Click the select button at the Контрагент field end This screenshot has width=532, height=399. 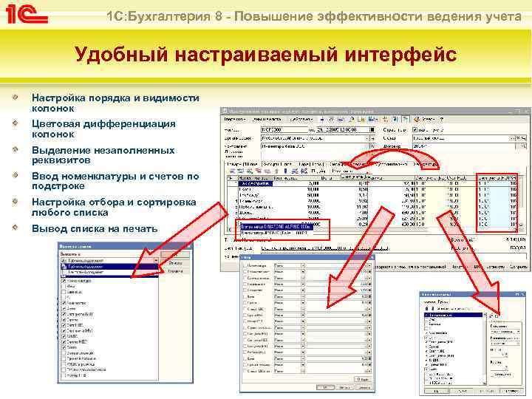coord(372,146)
